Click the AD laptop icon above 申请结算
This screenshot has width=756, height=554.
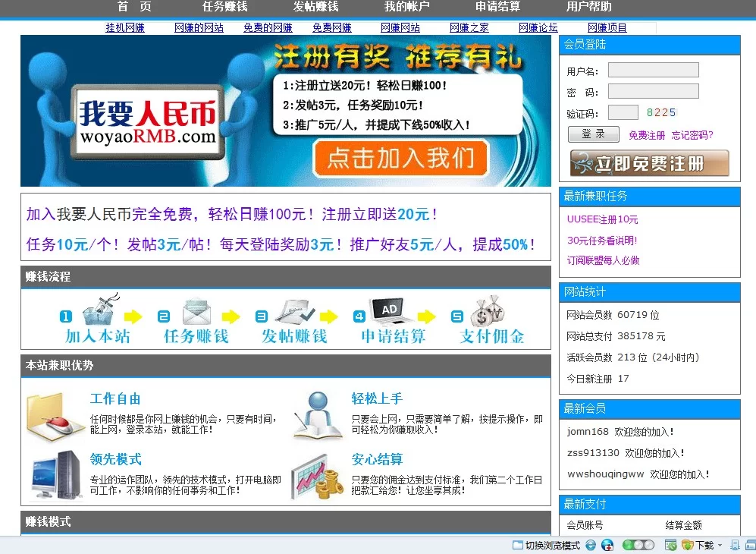tap(388, 311)
